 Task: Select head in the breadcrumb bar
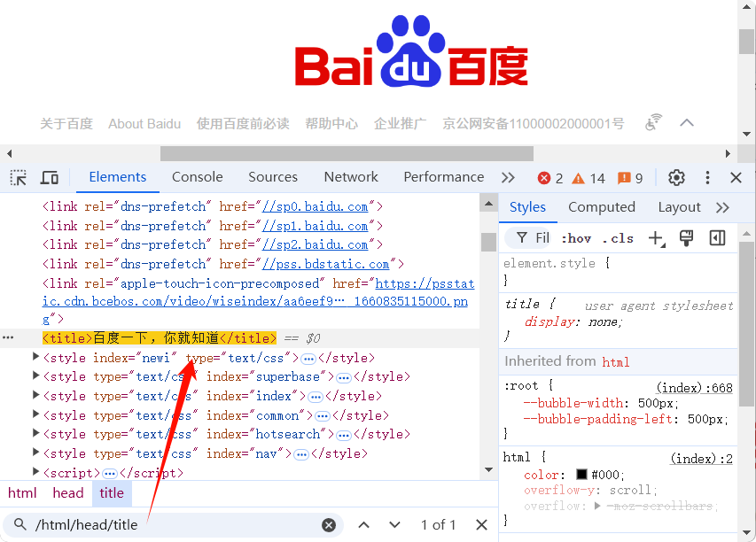point(68,493)
